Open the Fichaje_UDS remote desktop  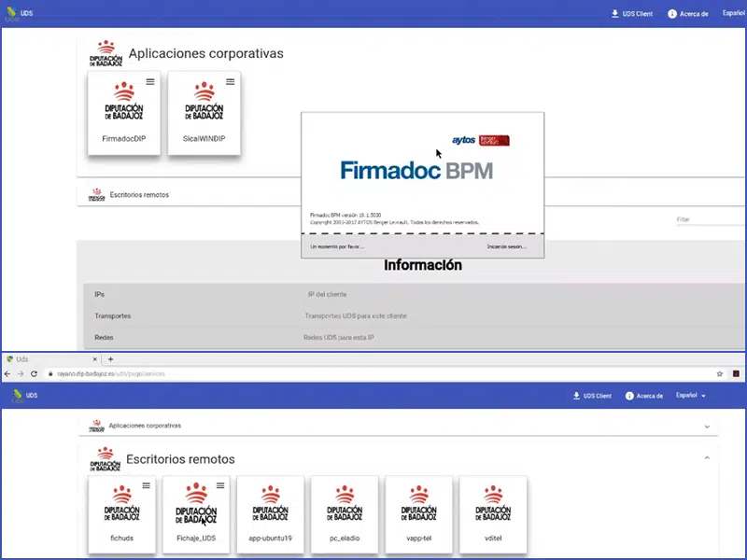tap(196, 513)
